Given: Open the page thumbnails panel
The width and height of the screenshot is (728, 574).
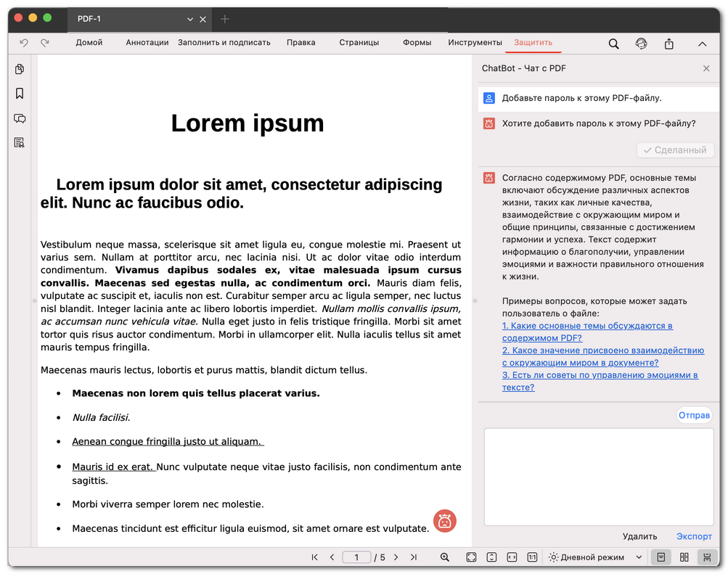Looking at the screenshot, I should 19,68.
